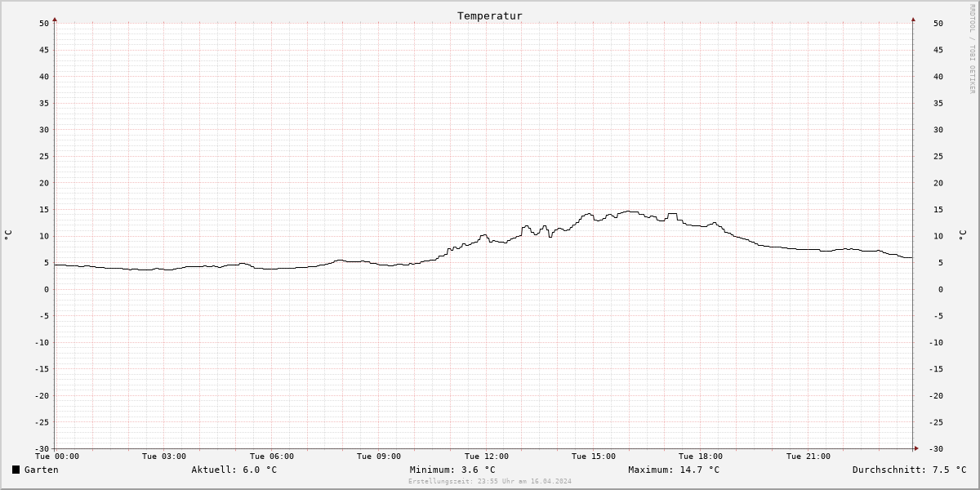Click the Tue 09:00 axis label
Image resolution: width=980 pixels, height=490 pixels.
379,457
